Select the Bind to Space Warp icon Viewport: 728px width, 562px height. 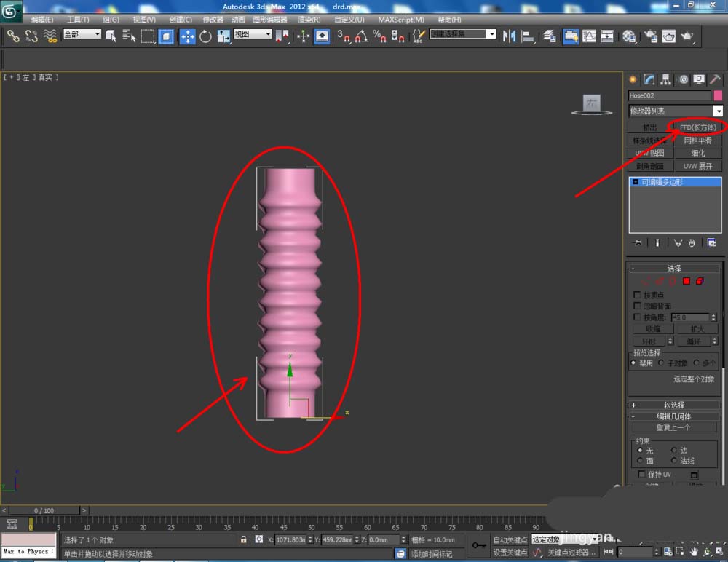pyautogui.click(x=50, y=36)
